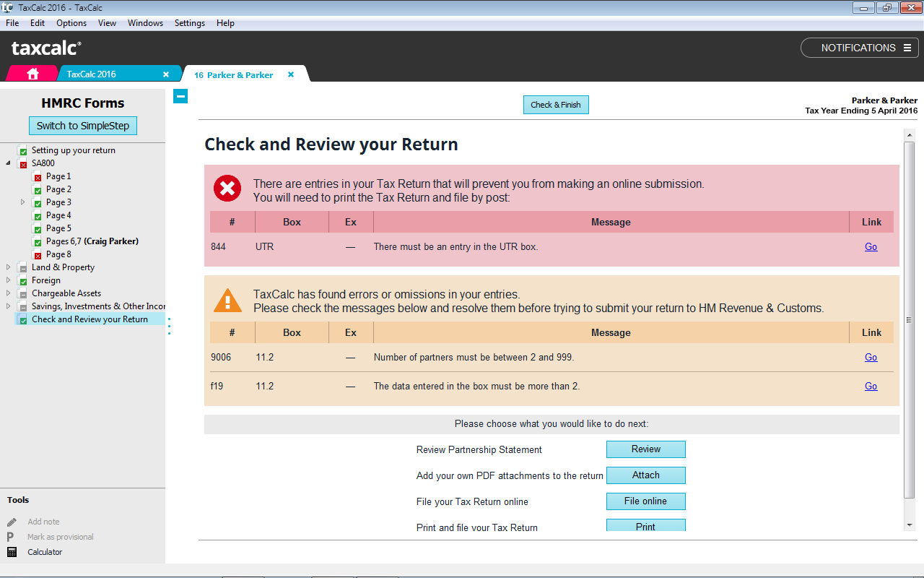
Task: Click the Mark as provisional P icon
Action: coord(11,537)
